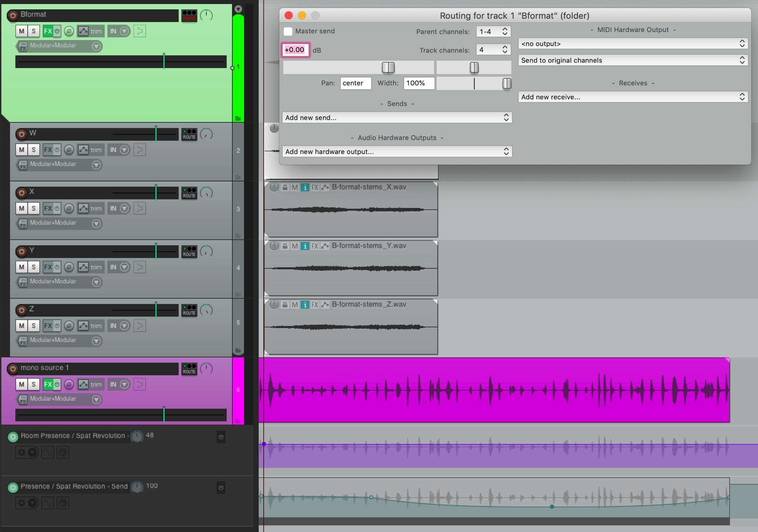Click the Bformat track volume fader

[164, 62]
